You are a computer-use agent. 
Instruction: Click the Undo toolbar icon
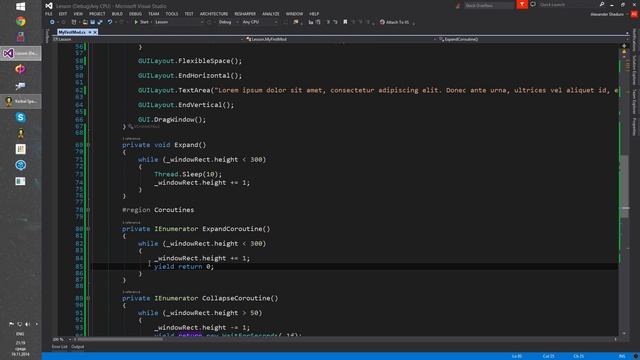(110, 22)
